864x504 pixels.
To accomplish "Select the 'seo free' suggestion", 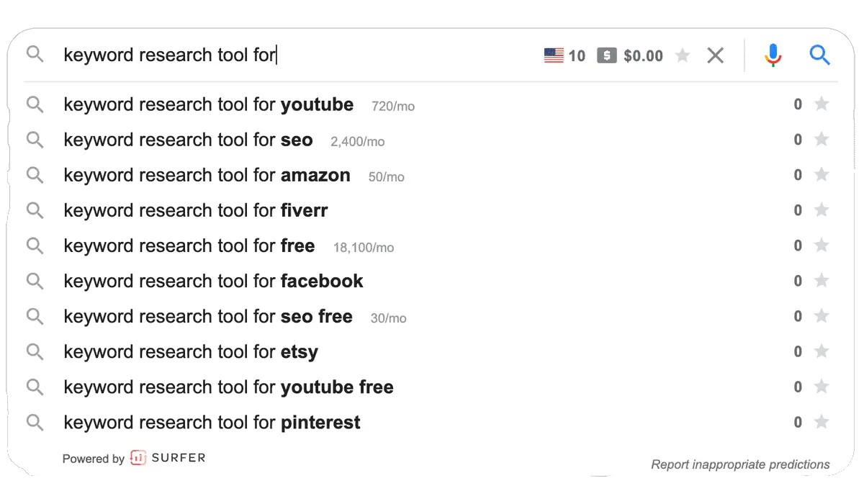I will tap(208, 316).
